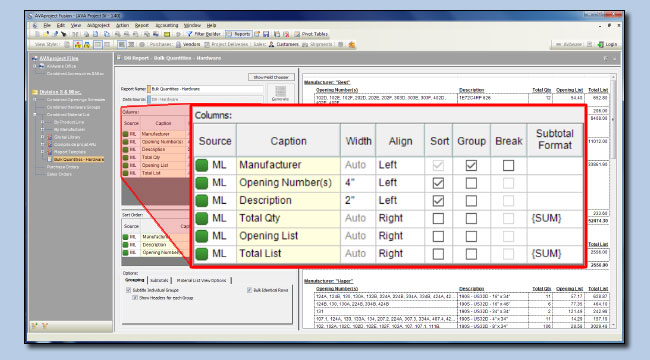Click the report preview vertical scrollbar
This screenshot has width=650, height=360.
coord(613,200)
